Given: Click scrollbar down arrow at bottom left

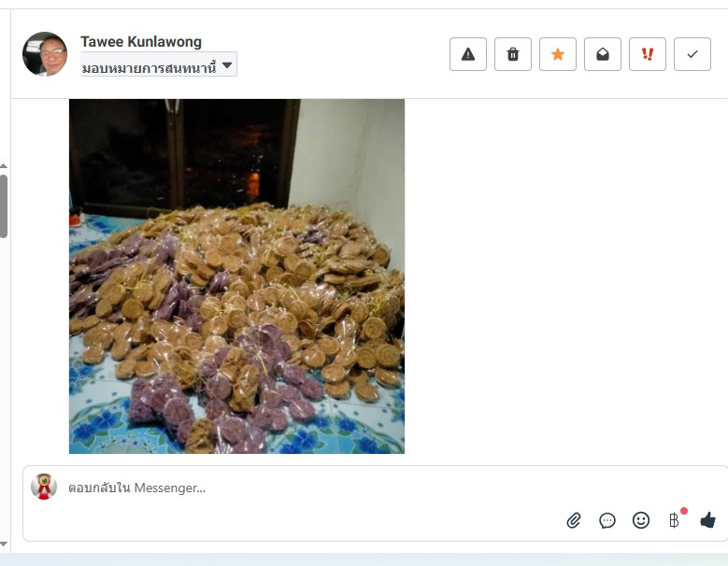Looking at the screenshot, I should (x=4, y=545).
